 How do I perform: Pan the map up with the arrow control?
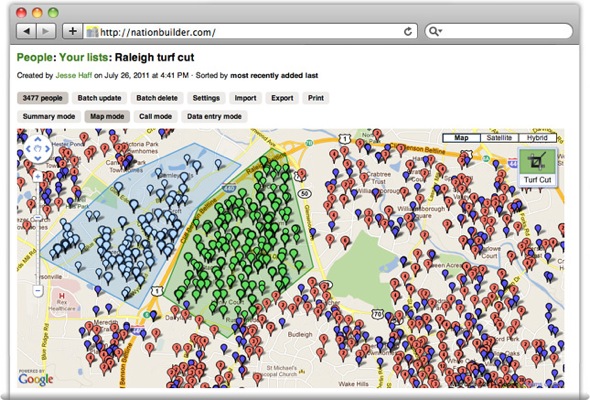coord(38,140)
